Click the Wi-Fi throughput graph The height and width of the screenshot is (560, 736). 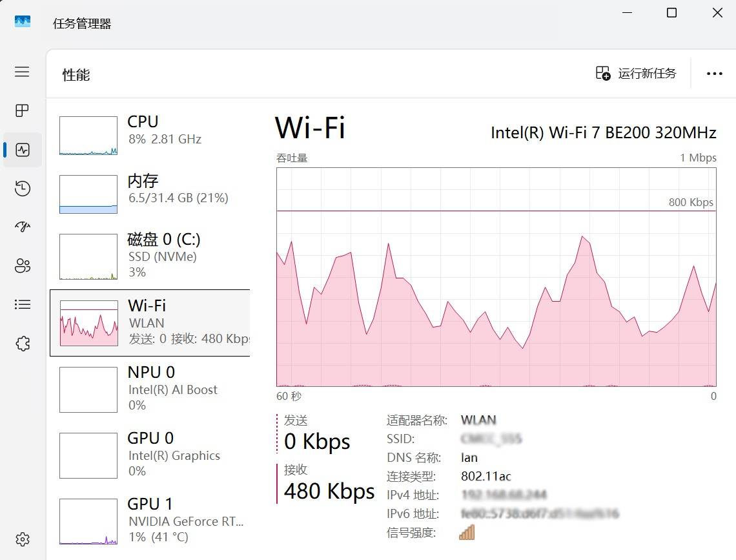pyautogui.click(x=496, y=278)
